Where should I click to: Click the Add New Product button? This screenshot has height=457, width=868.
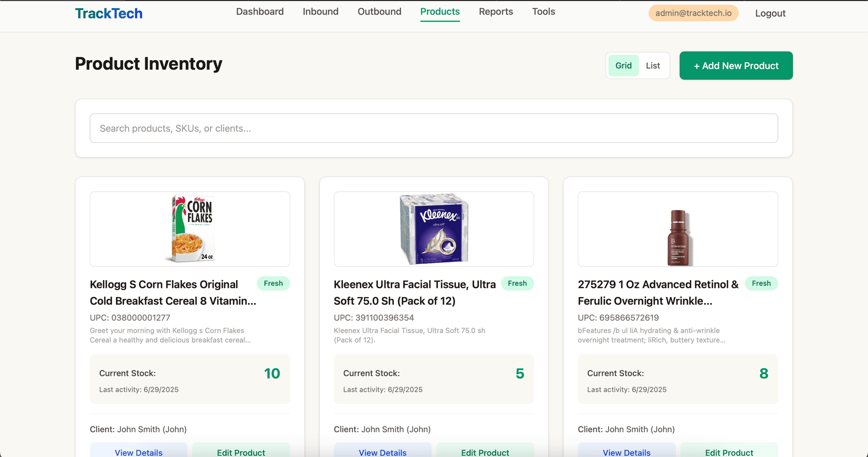(736, 65)
